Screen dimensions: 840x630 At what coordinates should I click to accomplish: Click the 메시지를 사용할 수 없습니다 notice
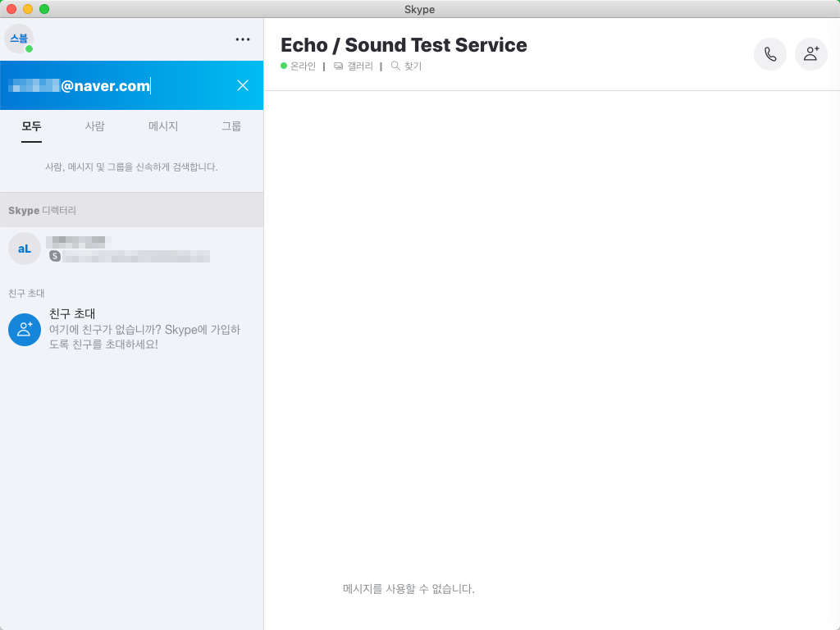(409, 589)
